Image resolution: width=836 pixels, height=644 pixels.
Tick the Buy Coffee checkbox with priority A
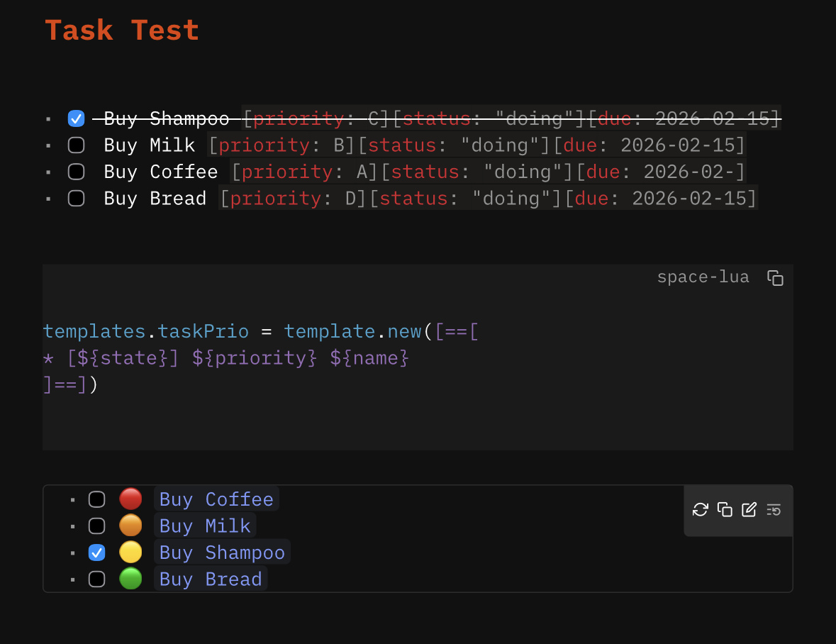coord(76,172)
